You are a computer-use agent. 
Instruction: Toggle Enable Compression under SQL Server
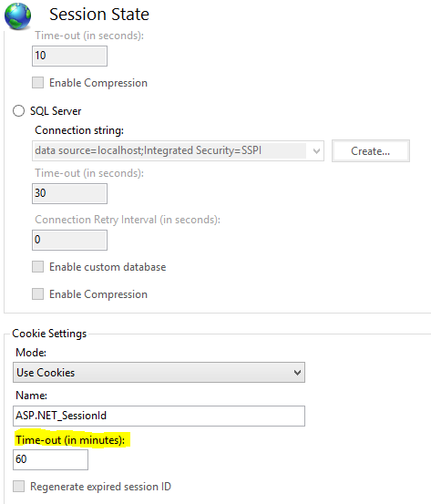38,293
